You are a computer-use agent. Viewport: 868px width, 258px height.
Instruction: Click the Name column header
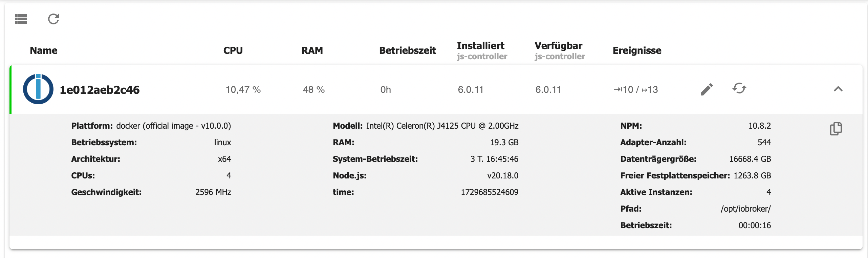(44, 50)
